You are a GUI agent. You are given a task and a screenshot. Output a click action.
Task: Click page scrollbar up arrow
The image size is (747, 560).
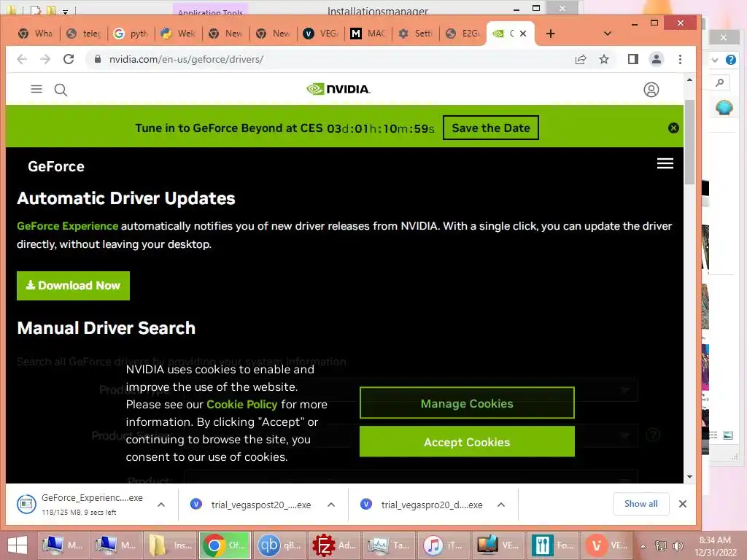coord(689,79)
